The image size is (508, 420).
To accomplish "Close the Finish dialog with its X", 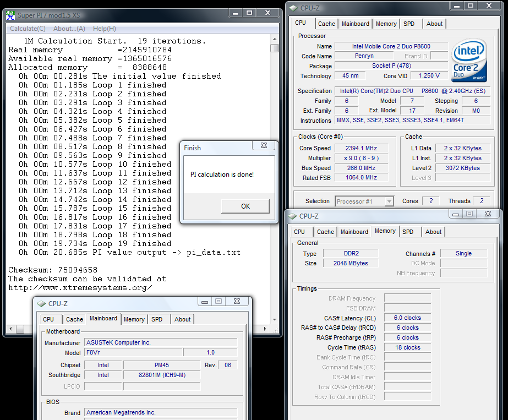I will [264, 145].
